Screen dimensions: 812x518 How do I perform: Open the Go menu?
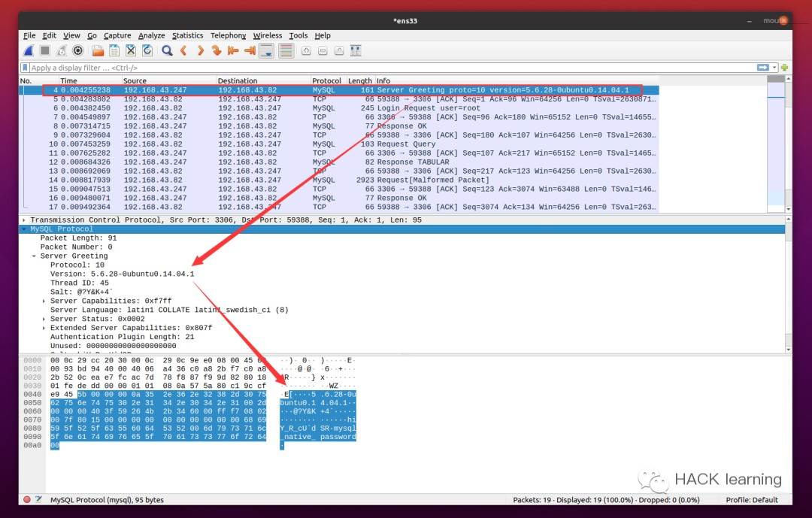pyautogui.click(x=92, y=35)
